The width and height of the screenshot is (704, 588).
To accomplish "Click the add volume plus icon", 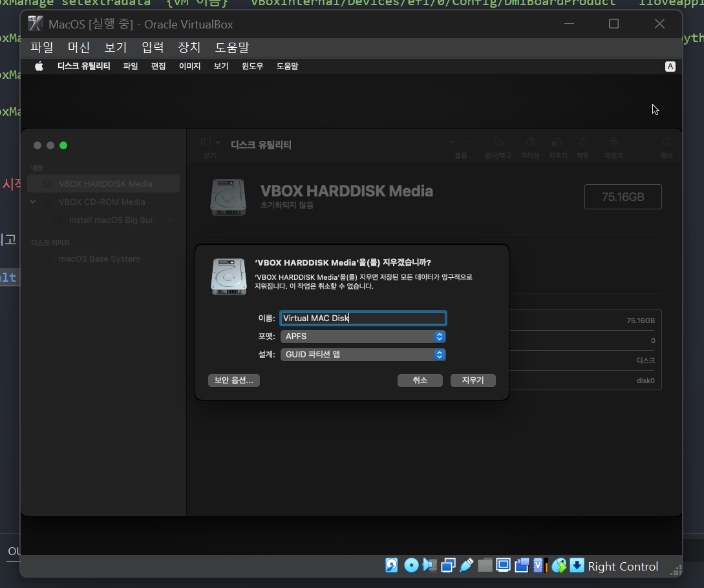I will (453, 142).
